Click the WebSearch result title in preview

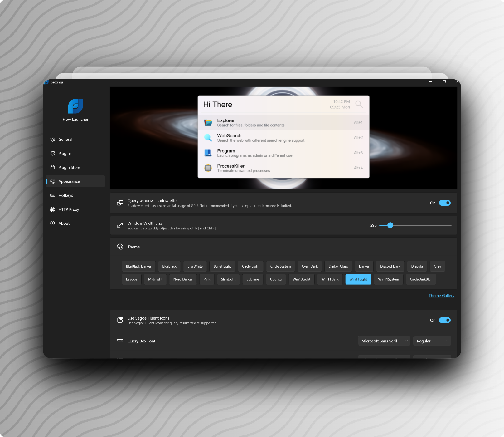(x=229, y=135)
